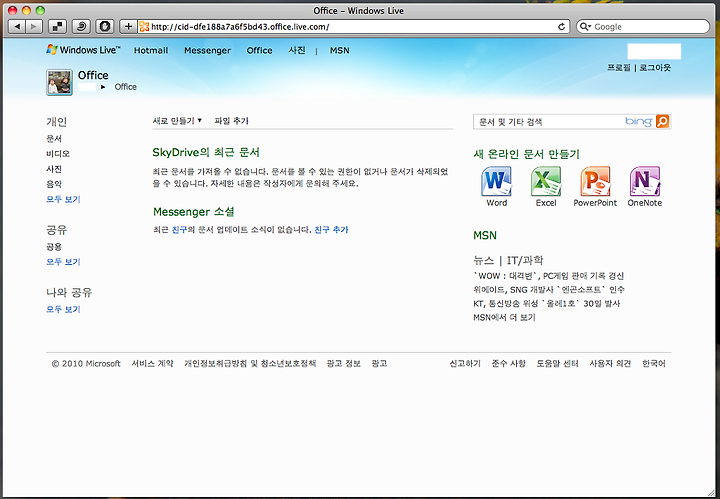Viewport: 720px width, 499px height.
Task: Open 사진 in the 개인 sidebar
Action: coord(54,168)
